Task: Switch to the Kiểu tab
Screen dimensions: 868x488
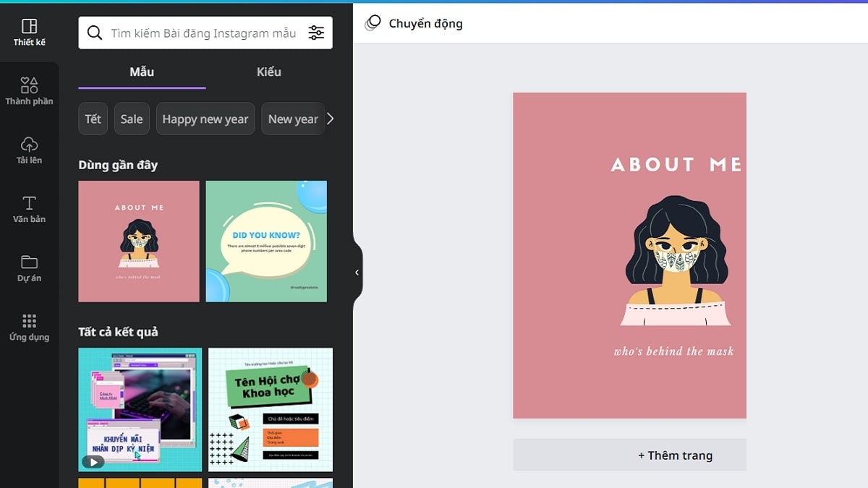Action: pos(268,72)
